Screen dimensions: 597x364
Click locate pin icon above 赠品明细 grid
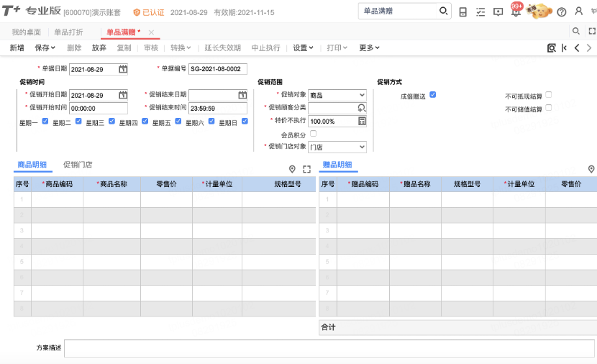click(591, 169)
